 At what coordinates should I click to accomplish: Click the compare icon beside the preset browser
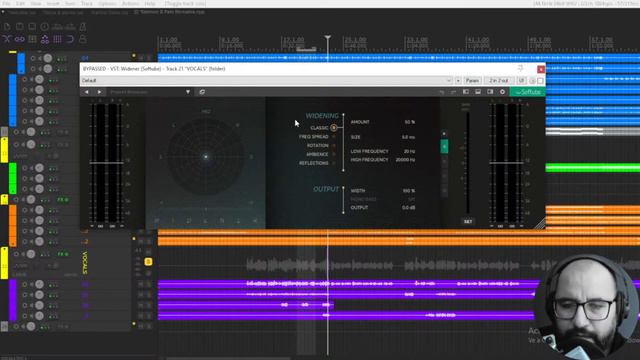pos(202,92)
